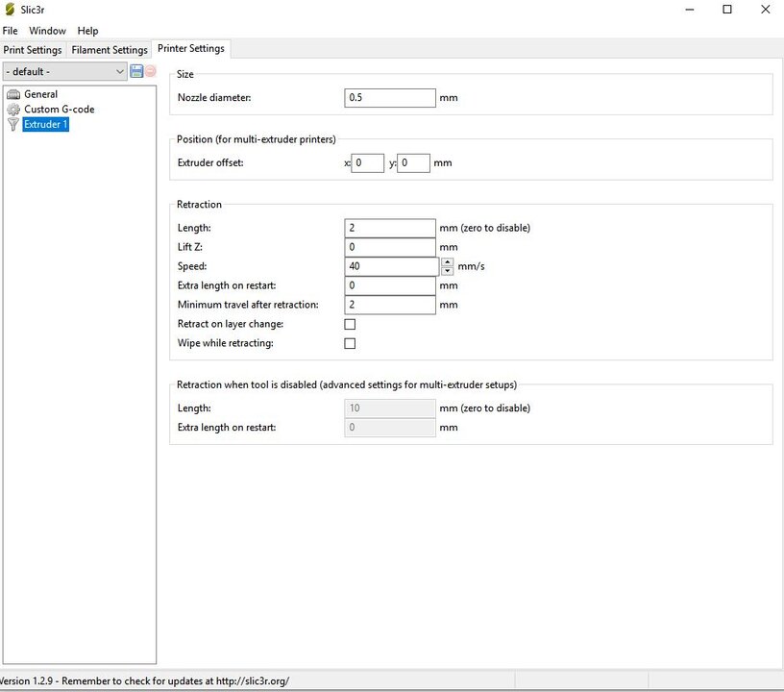
Task: Select General in the settings tree
Action: [41, 94]
